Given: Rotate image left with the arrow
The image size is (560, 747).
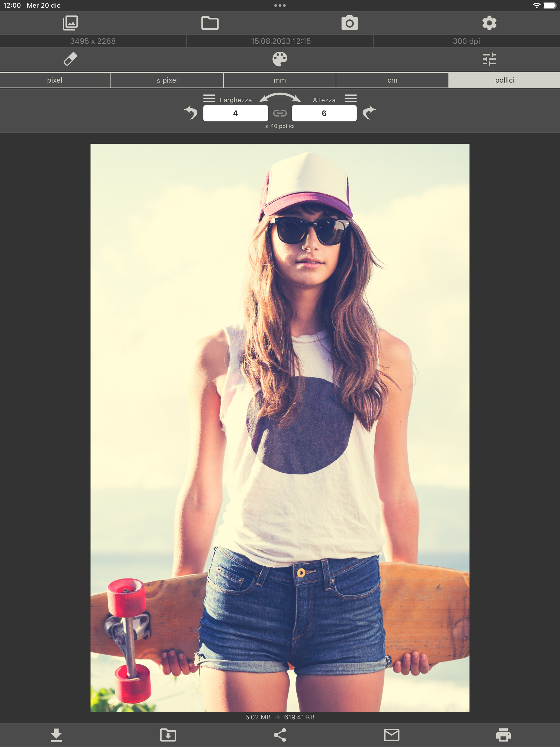Looking at the screenshot, I should point(191,112).
